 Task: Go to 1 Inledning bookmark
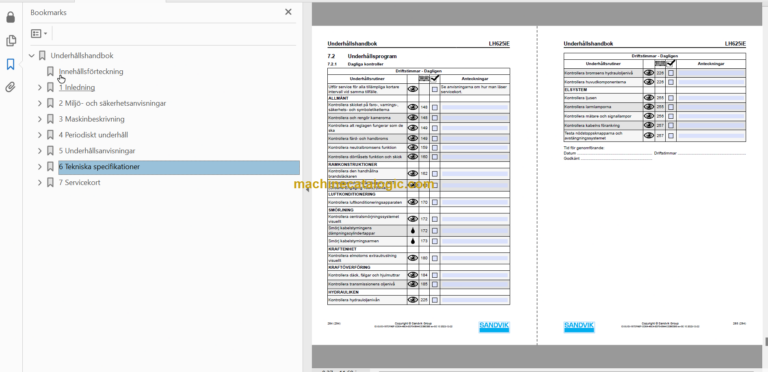pyautogui.click(x=77, y=88)
